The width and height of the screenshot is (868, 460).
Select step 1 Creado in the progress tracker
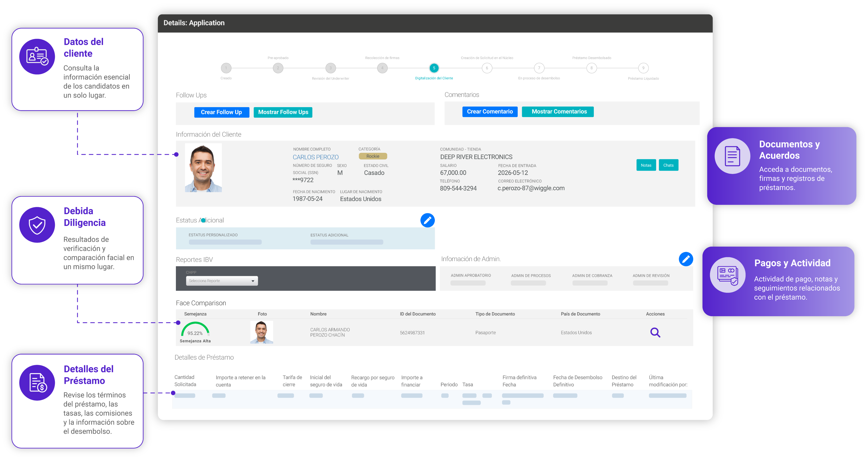226,68
